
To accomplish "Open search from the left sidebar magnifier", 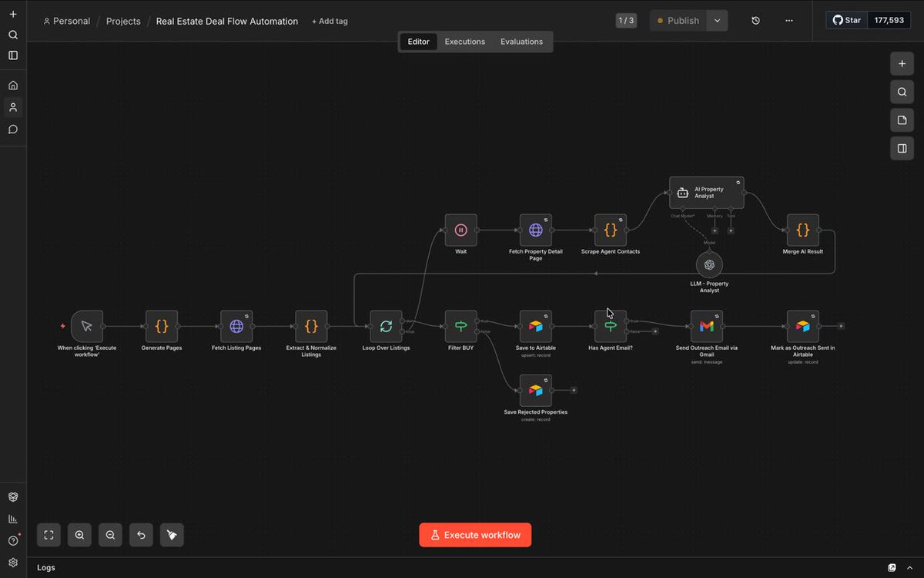I will pos(13,35).
